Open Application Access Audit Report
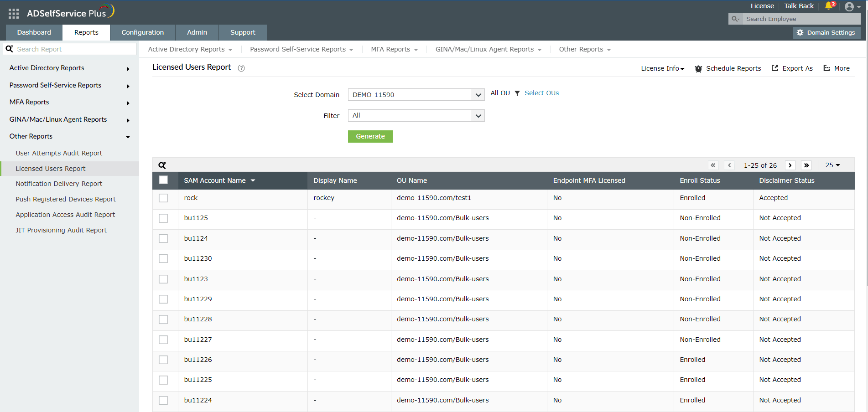The height and width of the screenshot is (412, 868). 65,215
